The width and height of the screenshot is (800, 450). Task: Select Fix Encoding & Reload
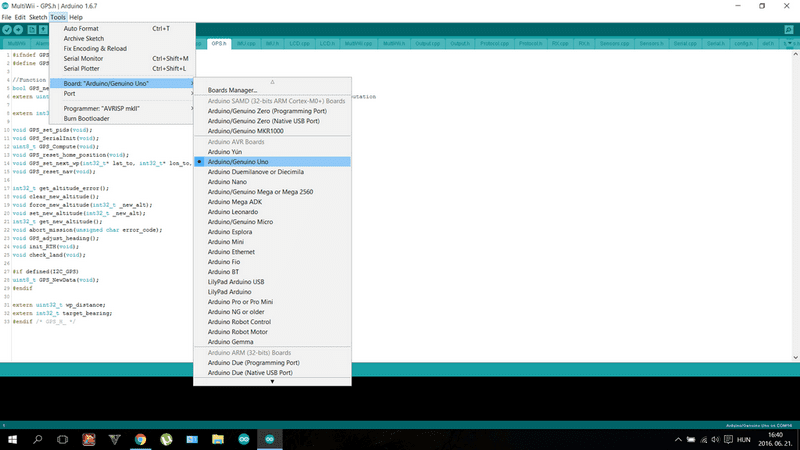pyautogui.click(x=122, y=48)
